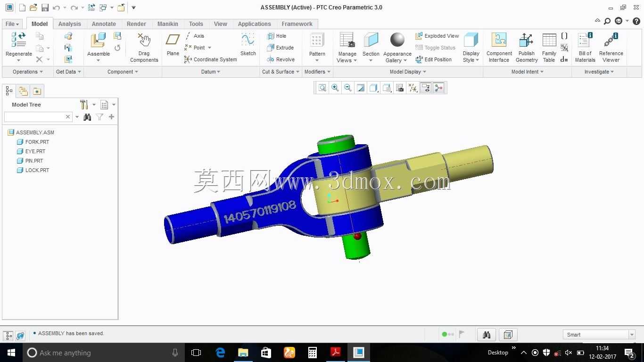644x362 pixels.
Task: Click the Windows Start button
Action: point(11,353)
